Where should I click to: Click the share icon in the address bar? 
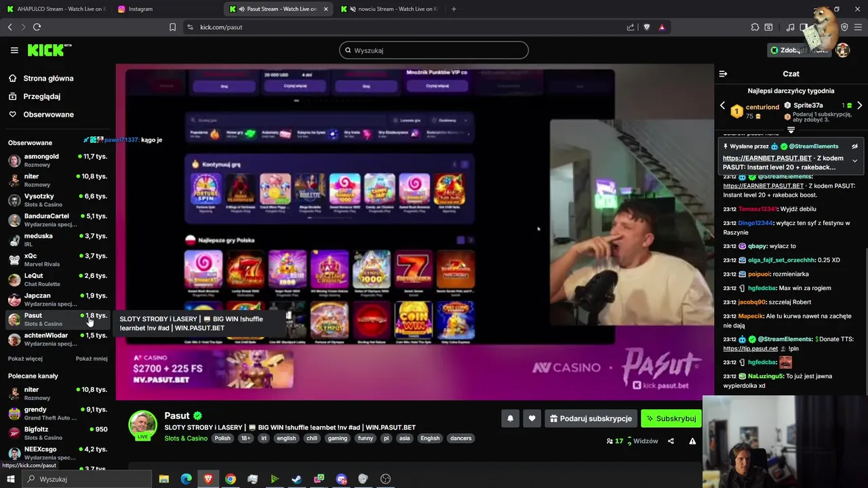631,27
